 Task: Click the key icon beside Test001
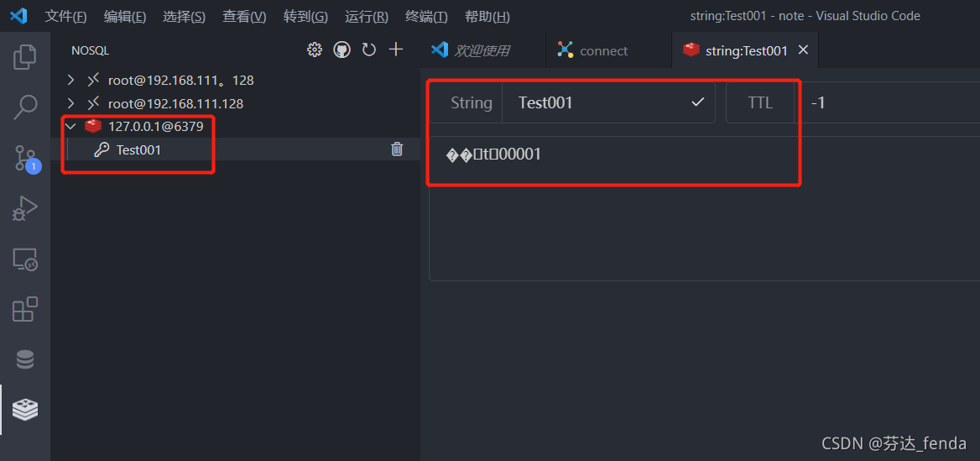[x=102, y=149]
